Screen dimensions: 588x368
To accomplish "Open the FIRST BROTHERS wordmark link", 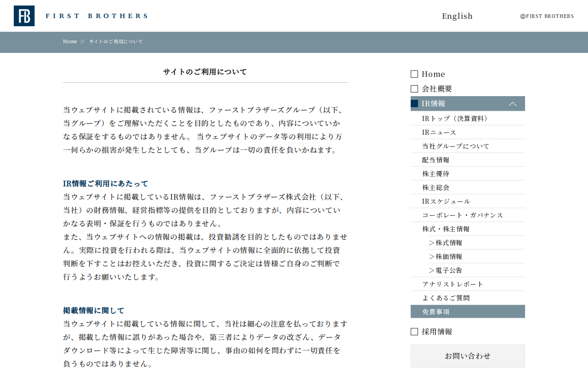I will coord(96,16).
